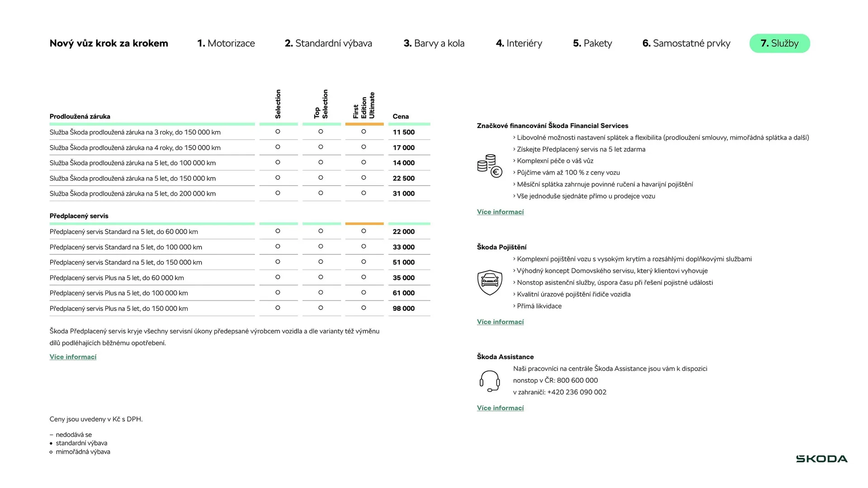Click 'Škoda Pojištění' heading
This screenshot has height=488, width=868.
pyautogui.click(x=502, y=247)
